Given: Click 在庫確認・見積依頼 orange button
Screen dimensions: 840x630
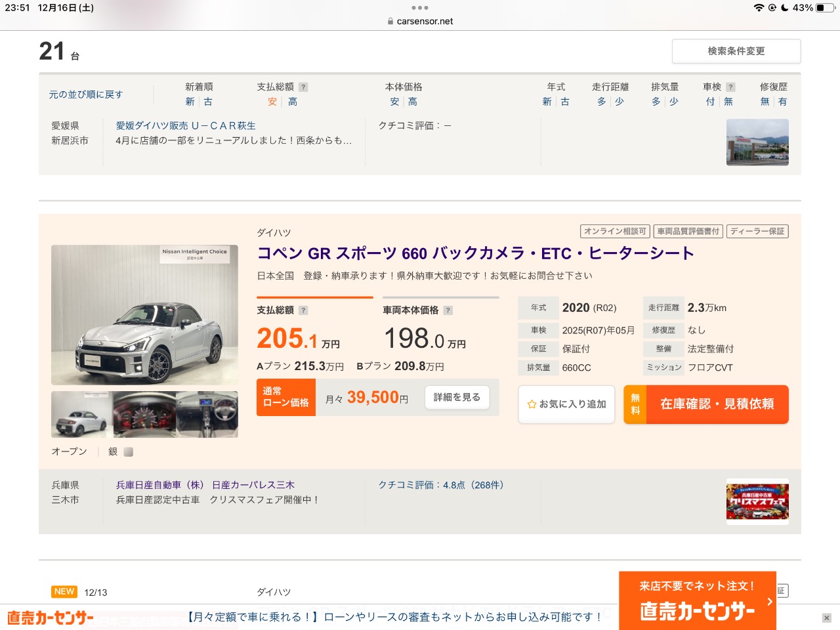Looking at the screenshot, I should 706,404.
